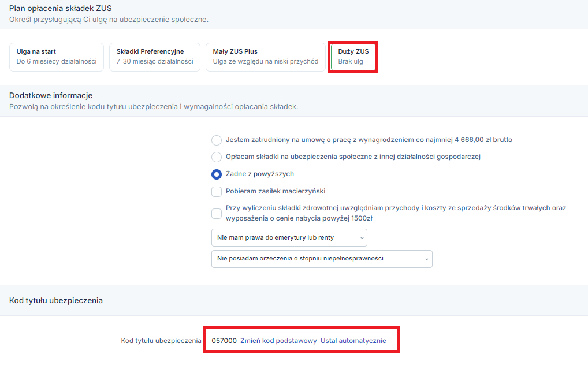Click label Opłacam składki z innej działalności
This screenshot has width=588, height=365.
353,157
